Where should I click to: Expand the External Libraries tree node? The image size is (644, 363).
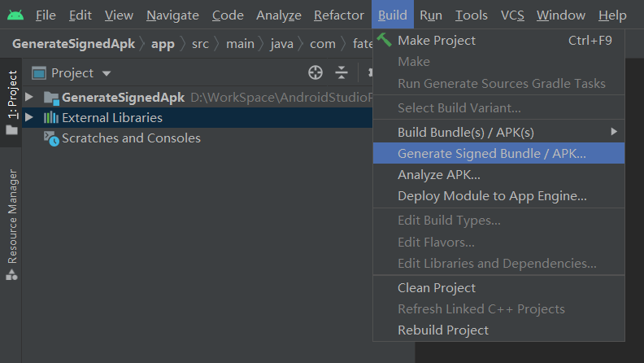pyautogui.click(x=29, y=117)
